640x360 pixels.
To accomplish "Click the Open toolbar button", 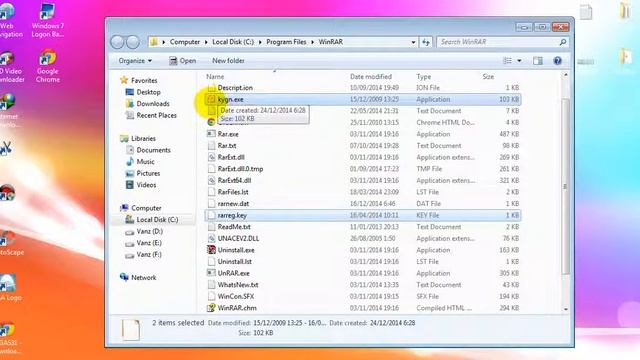I will point(182,61).
